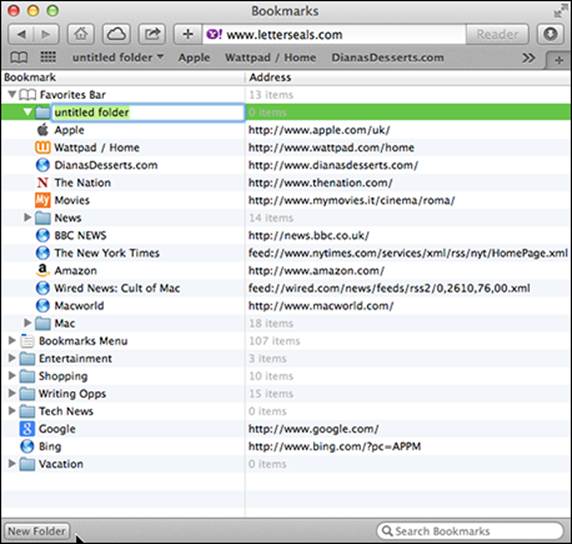
Task: Click the Add Bookmark plus button
Action: pyautogui.click(x=188, y=34)
